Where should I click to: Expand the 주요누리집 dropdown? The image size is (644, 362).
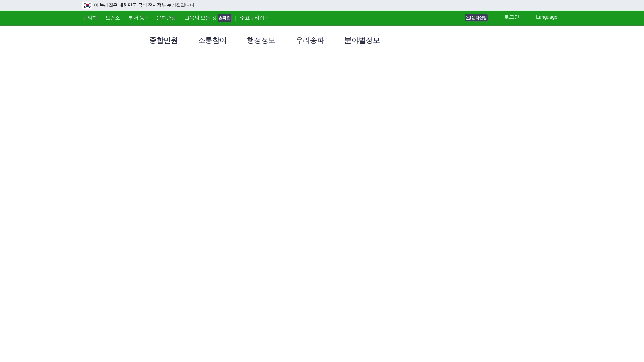pos(254,18)
